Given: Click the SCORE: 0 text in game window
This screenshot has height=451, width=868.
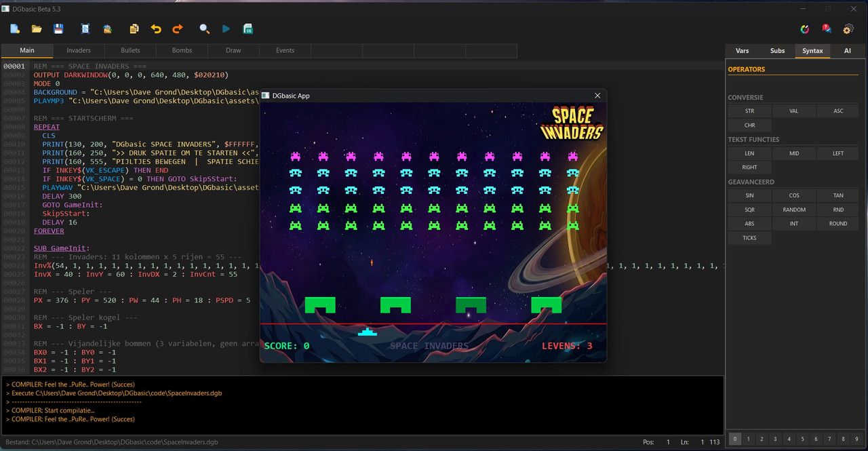Looking at the screenshot, I should pos(287,346).
